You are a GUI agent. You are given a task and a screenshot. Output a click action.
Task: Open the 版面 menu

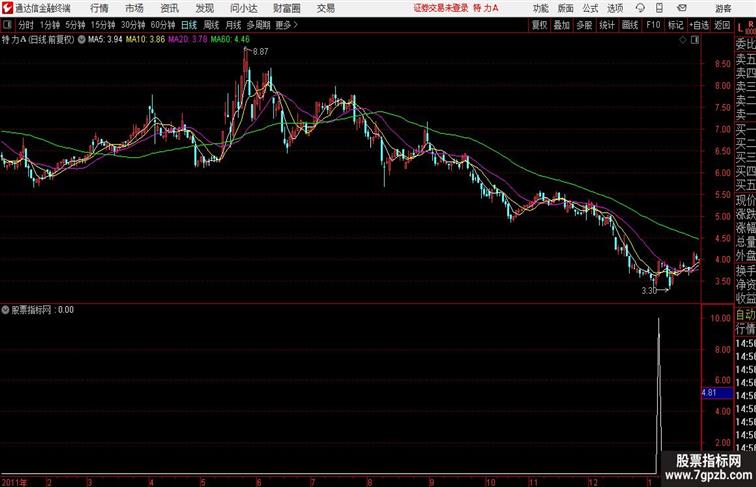[566, 8]
